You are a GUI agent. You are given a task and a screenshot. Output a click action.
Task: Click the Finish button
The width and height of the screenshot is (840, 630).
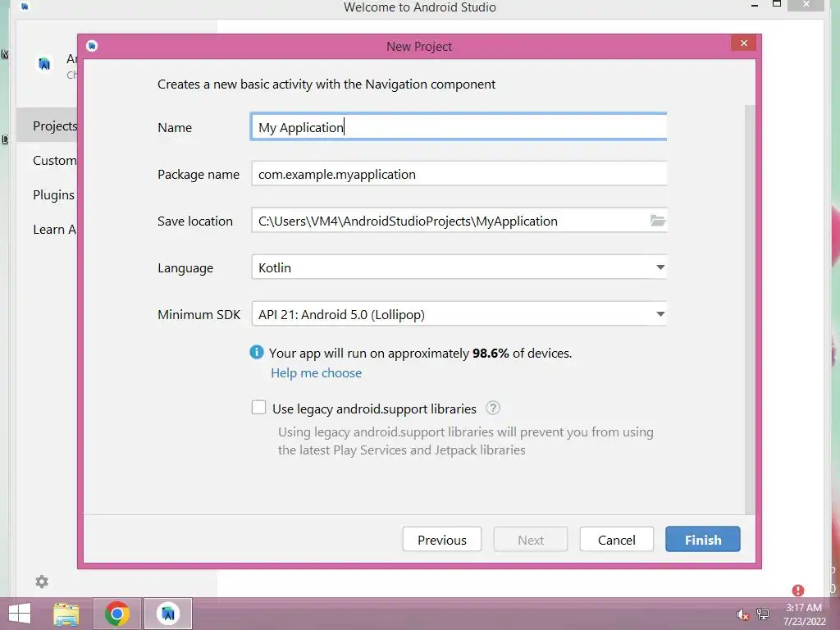point(703,540)
